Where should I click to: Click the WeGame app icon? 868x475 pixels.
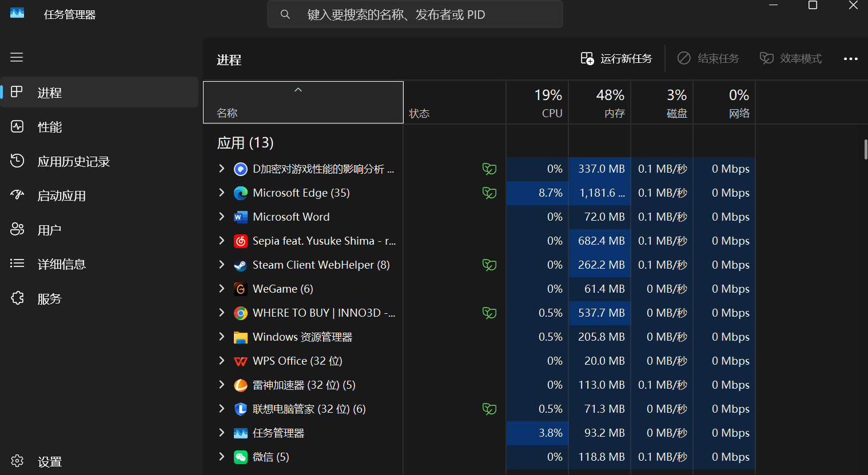pyautogui.click(x=241, y=289)
